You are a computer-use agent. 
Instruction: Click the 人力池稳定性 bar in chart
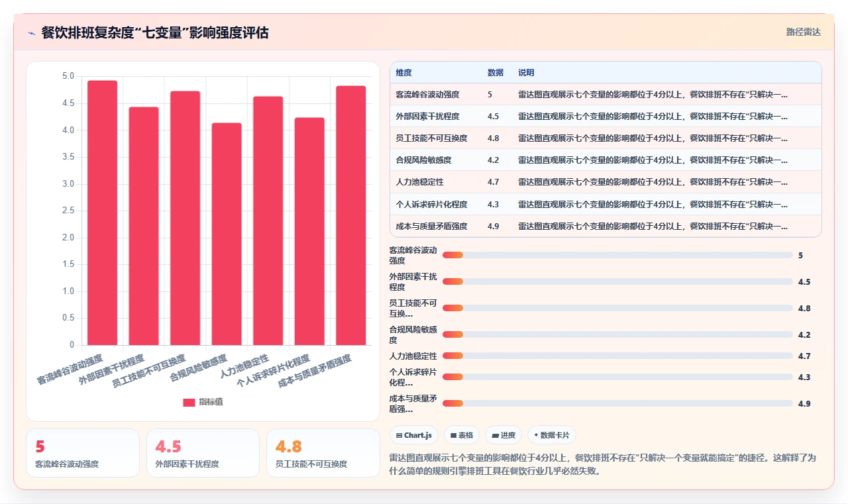tap(268, 221)
